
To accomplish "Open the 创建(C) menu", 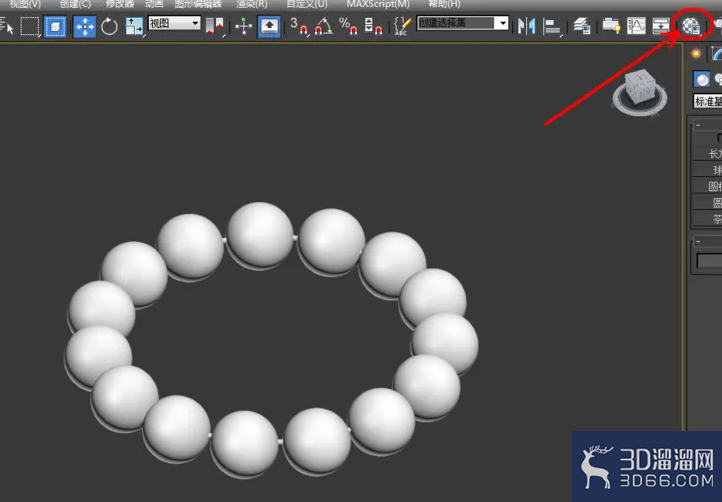I will click(75, 4).
